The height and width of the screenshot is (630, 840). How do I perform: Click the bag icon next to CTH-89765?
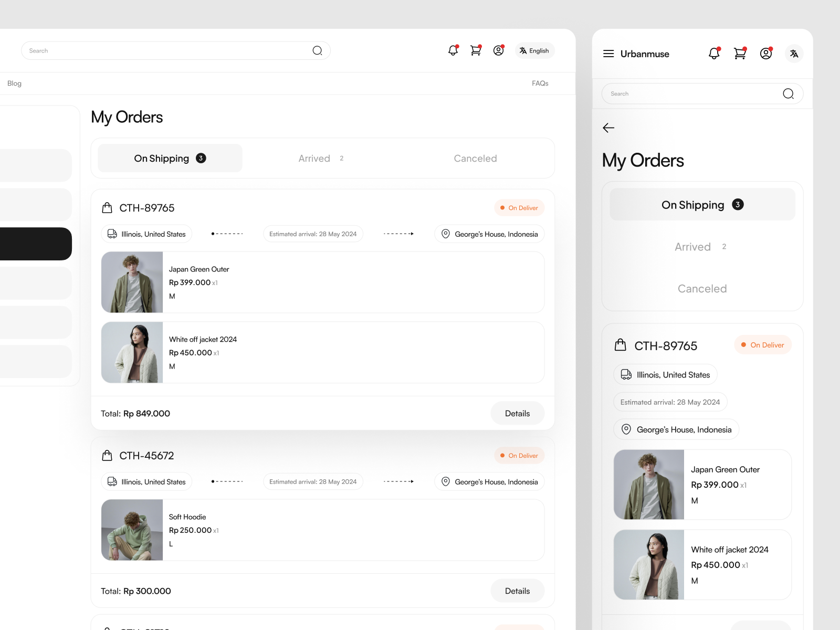pos(107,207)
